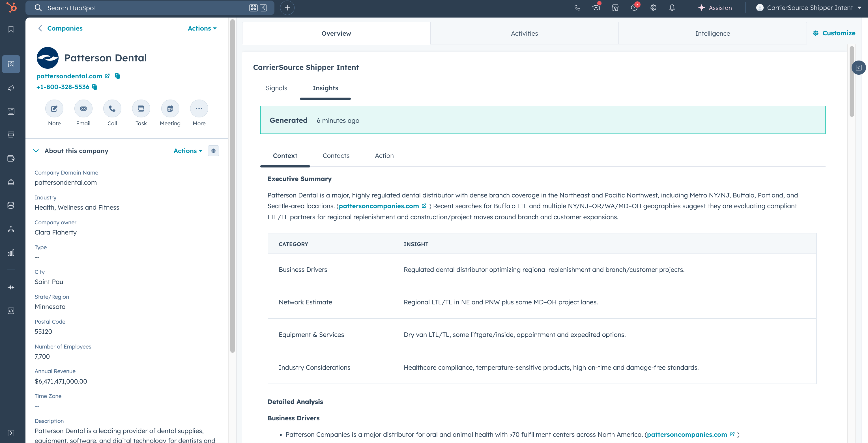Screen dimensions: 868x443
Task: Click the Call icon under Patterson Dental
Action: click(112, 108)
